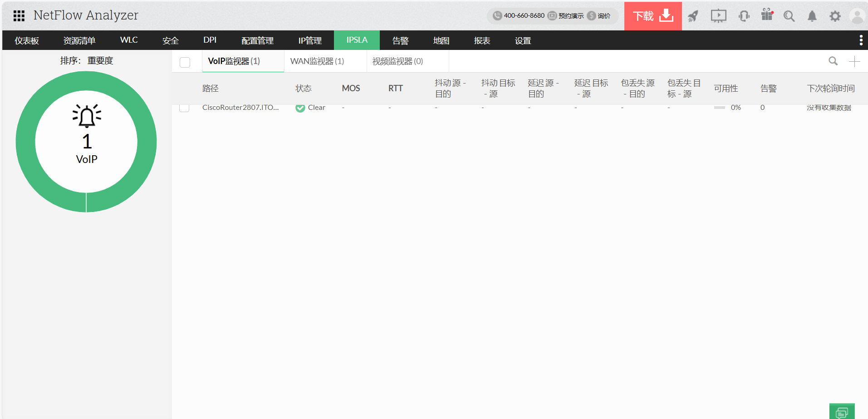
Task: Open the CiscoRouter2807.ITO... path link
Action: (240, 108)
